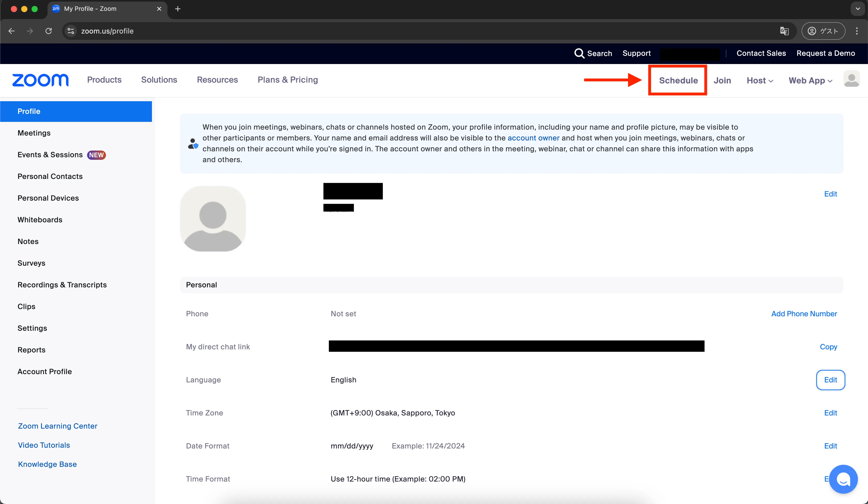Click the Zoom logo
Viewport: 868px width, 504px height.
coord(40,80)
